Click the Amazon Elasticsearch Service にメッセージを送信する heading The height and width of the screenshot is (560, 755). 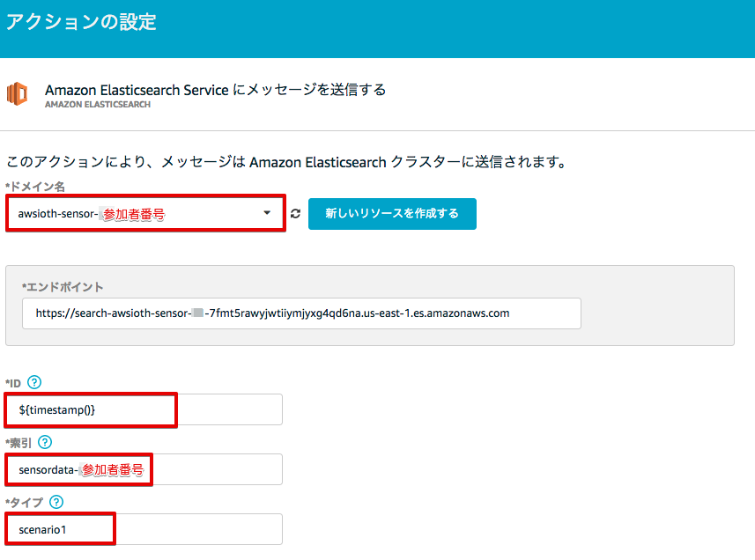coord(215,90)
